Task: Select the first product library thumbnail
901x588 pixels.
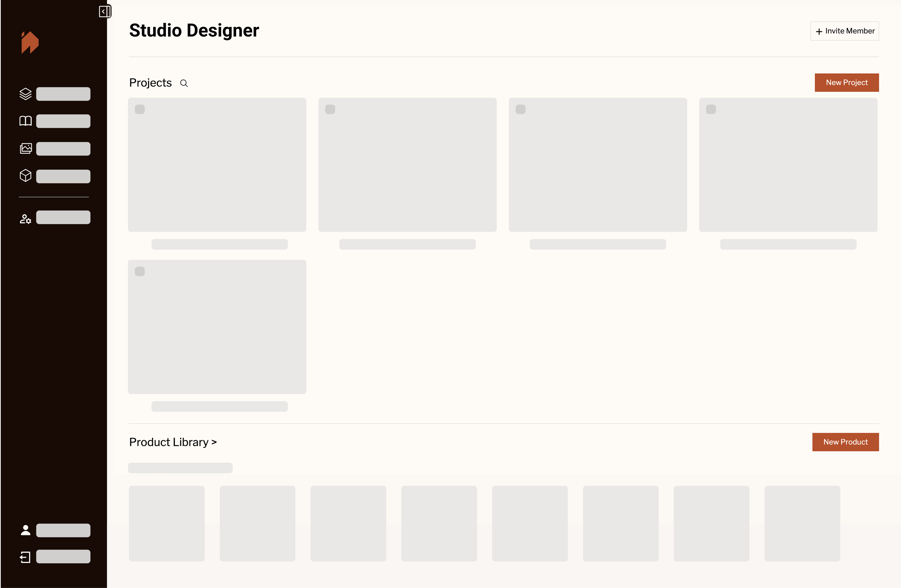Action: (166, 523)
